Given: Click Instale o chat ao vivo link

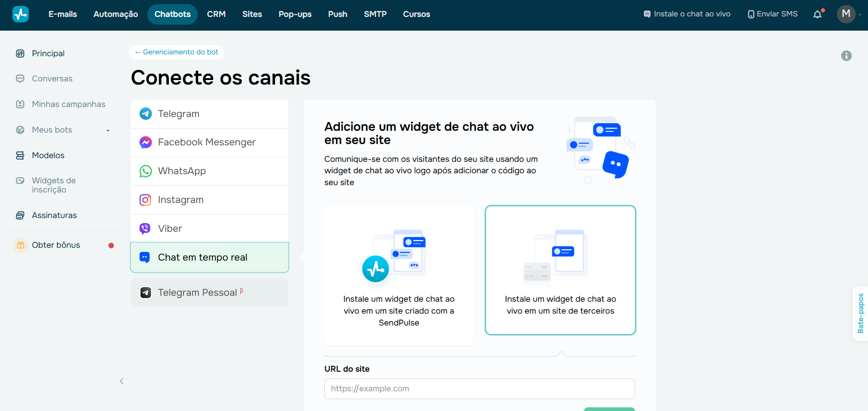Looking at the screenshot, I should pyautogui.click(x=687, y=14).
